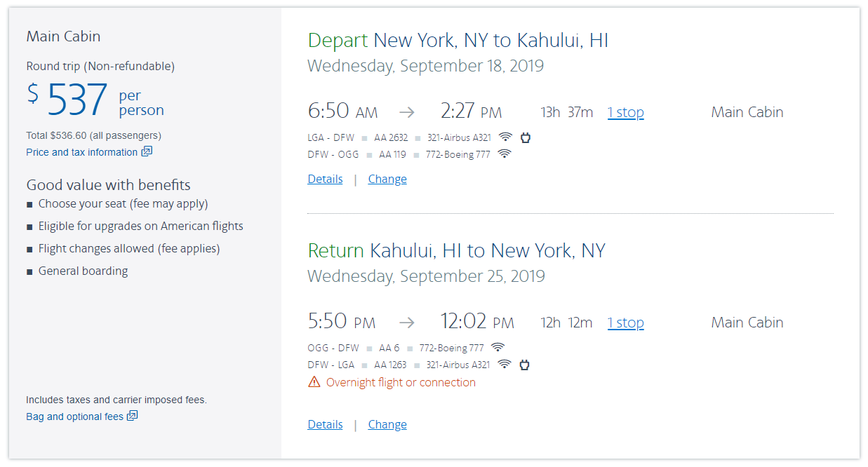868x467 pixels.
Task: Click the Depart New York to Kahului heading
Action: point(458,41)
